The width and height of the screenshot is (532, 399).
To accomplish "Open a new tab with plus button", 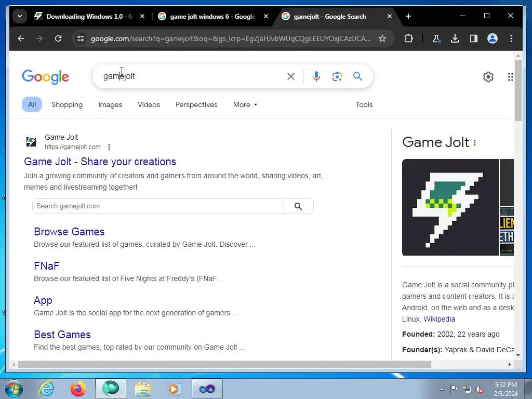I will tap(408, 16).
